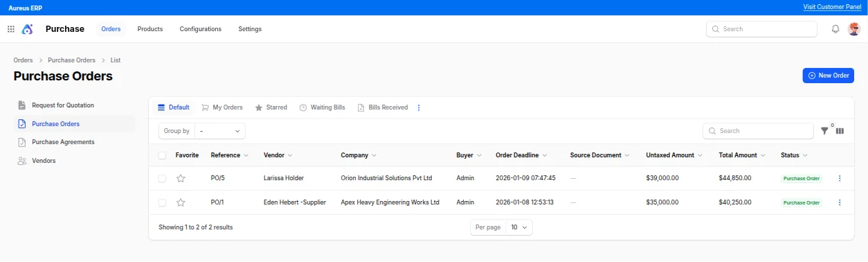Click company Apex Heavy Engineering Works Ltd
The image size is (868, 262).
click(390, 202)
